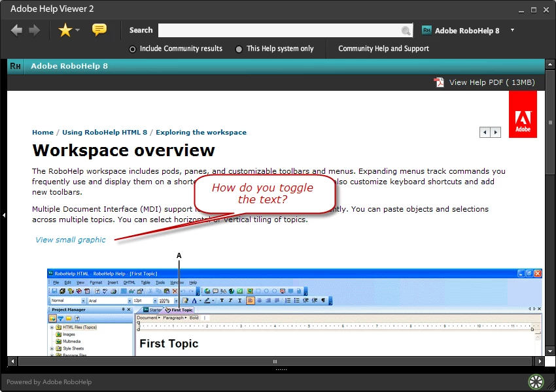Click the RH Adobe RoboHelp 8 product icon
This screenshot has height=392, width=556.
426,31
